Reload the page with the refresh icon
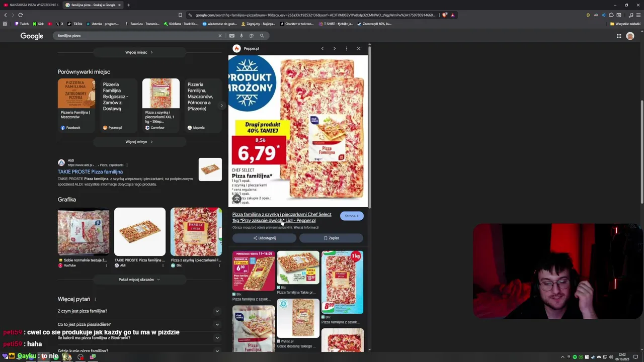This screenshot has width=644, height=362. (21, 15)
